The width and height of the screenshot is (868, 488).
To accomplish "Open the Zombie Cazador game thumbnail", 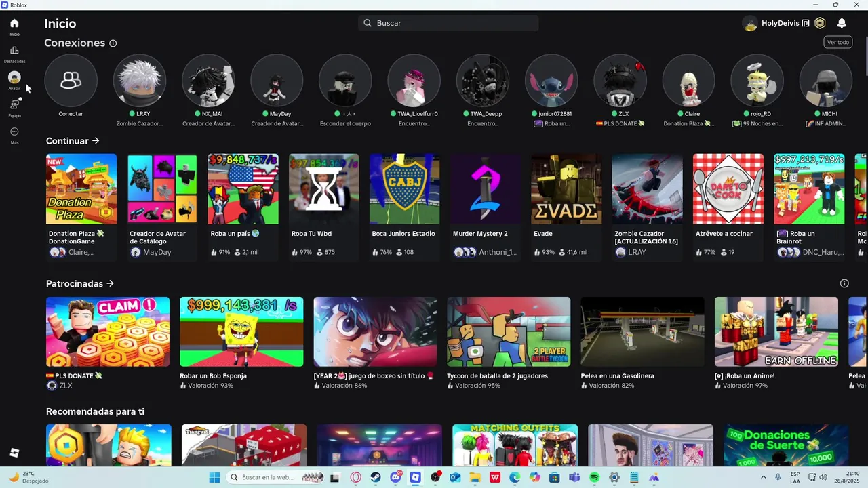I will click(648, 189).
